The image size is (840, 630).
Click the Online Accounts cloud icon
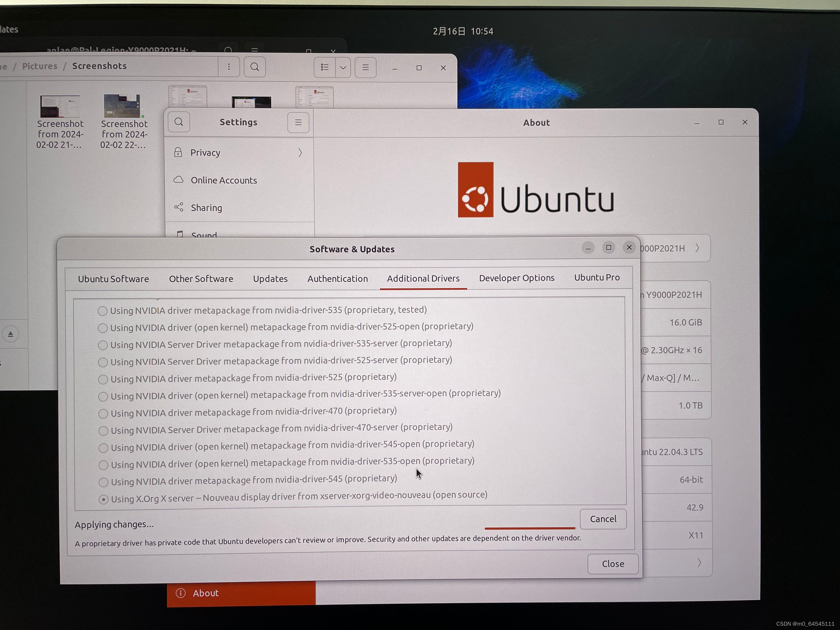pos(178,180)
